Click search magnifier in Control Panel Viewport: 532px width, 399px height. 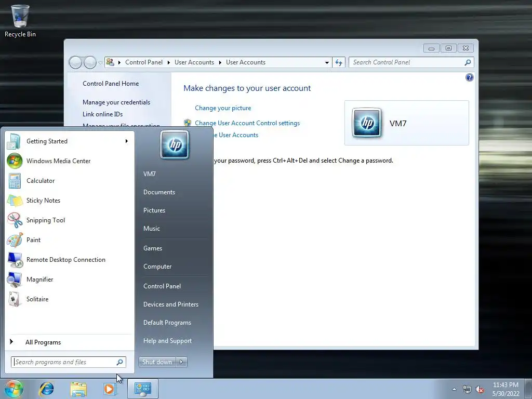[468, 62]
